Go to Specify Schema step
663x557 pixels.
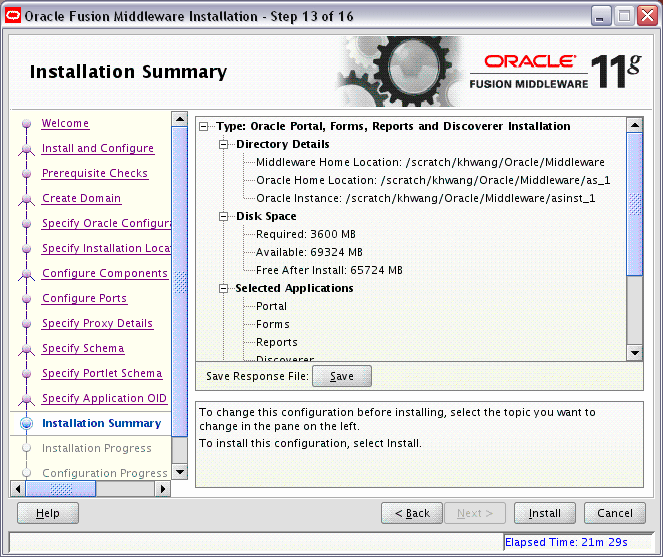click(x=83, y=348)
